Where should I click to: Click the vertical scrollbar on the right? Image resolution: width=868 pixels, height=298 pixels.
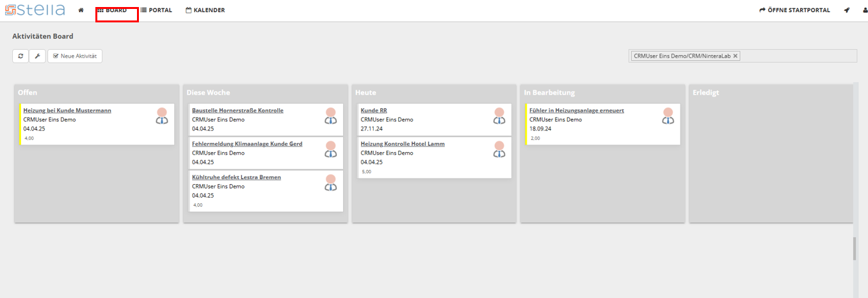[854, 249]
